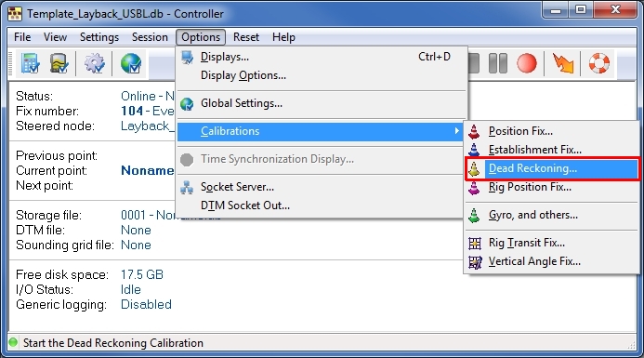The image size is (644, 358).
Task: Open the gear settings toolbar icon
Action: click(x=95, y=64)
